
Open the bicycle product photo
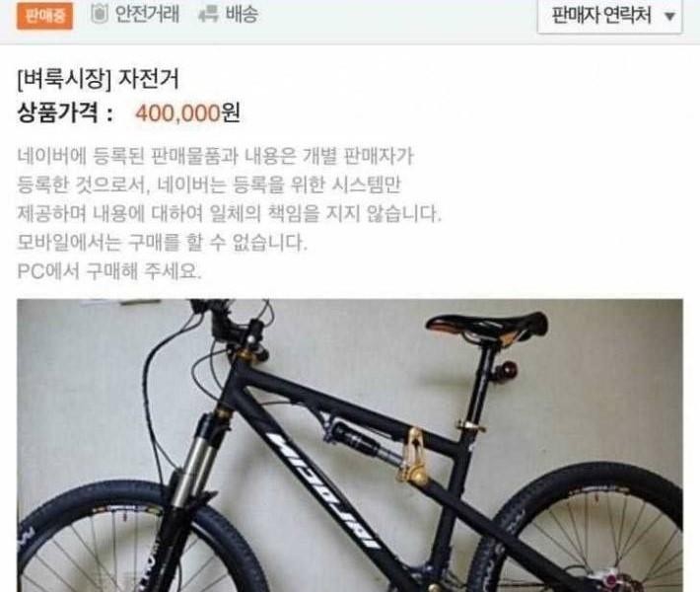coord(350,445)
